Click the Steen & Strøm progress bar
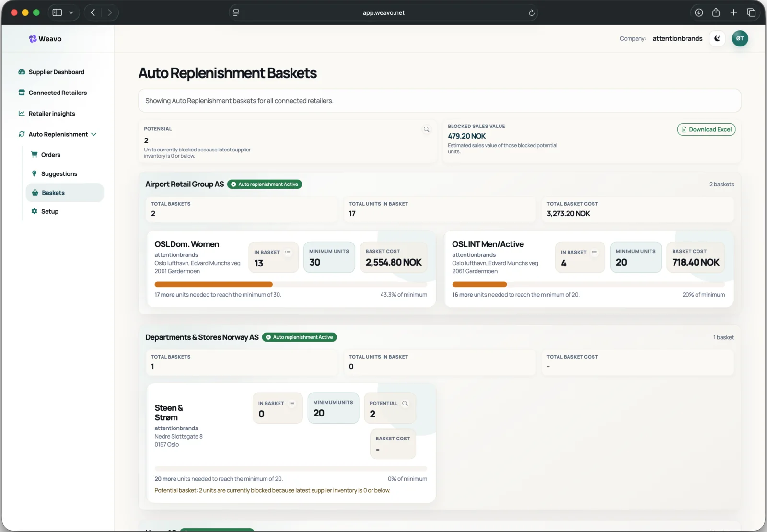Screen dimensions: 767x532 (x=291, y=469)
